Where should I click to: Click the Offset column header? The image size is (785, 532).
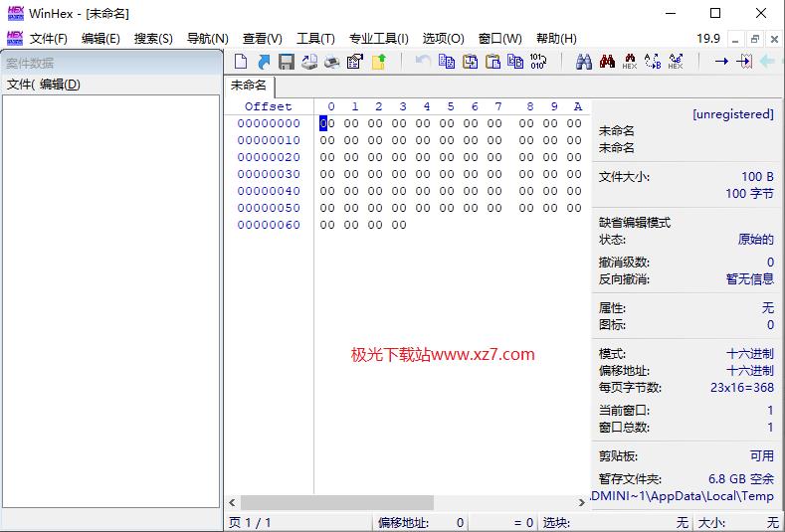pyautogui.click(x=268, y=106)
